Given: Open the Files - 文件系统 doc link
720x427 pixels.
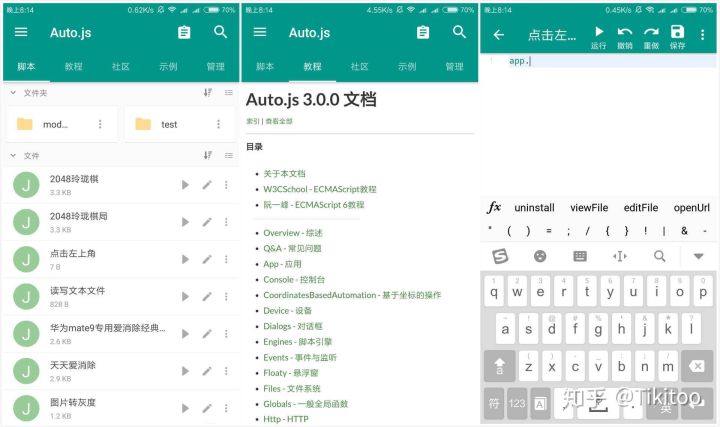Looking at the screenshot, I should point(292,388).
